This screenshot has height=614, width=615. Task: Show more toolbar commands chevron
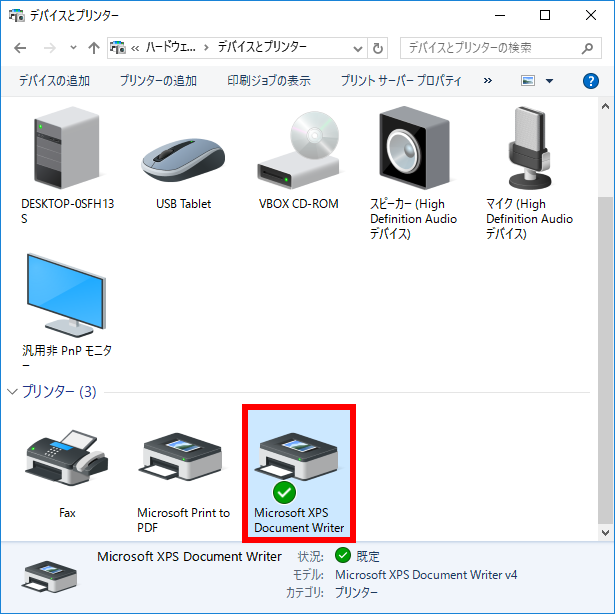[488, 81]
